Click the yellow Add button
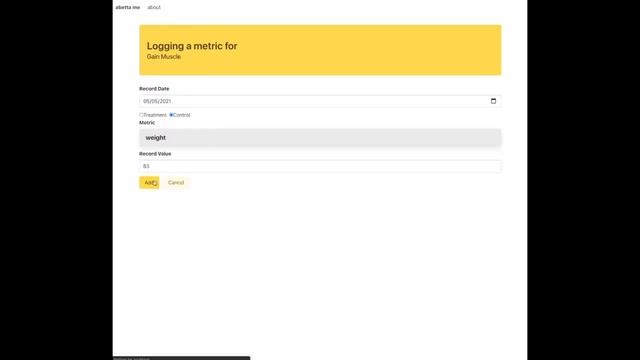 [149, 182]
